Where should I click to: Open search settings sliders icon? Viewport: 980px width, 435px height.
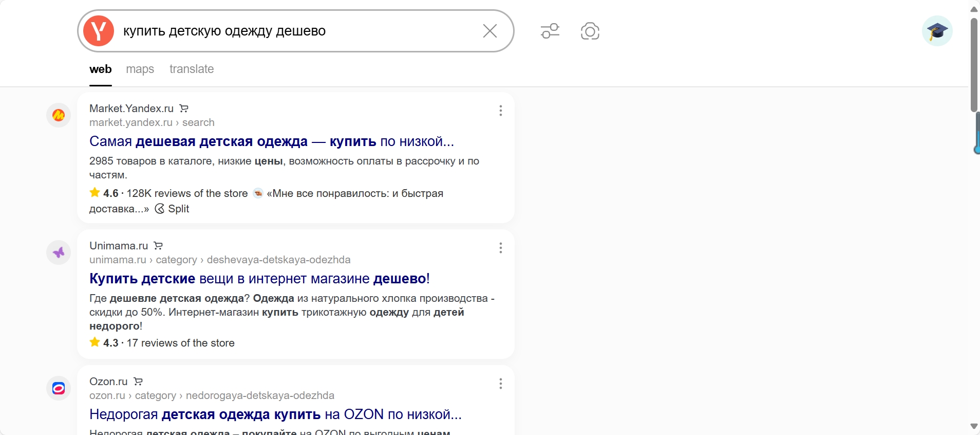tap(550, 31)
